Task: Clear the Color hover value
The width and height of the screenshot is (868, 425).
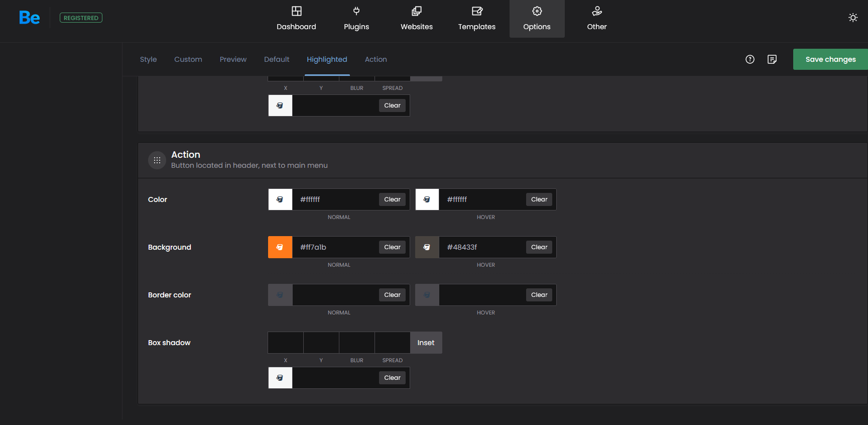Action: point(539,199)
